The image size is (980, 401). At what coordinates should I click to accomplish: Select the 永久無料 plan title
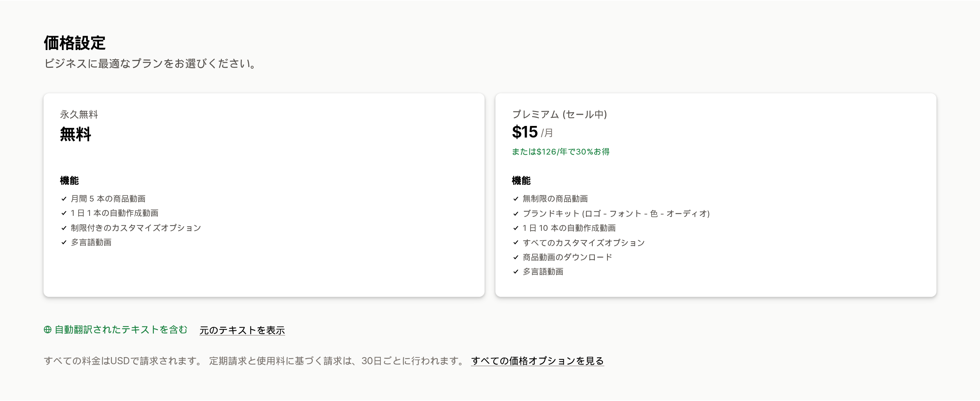tap(79, 114)
